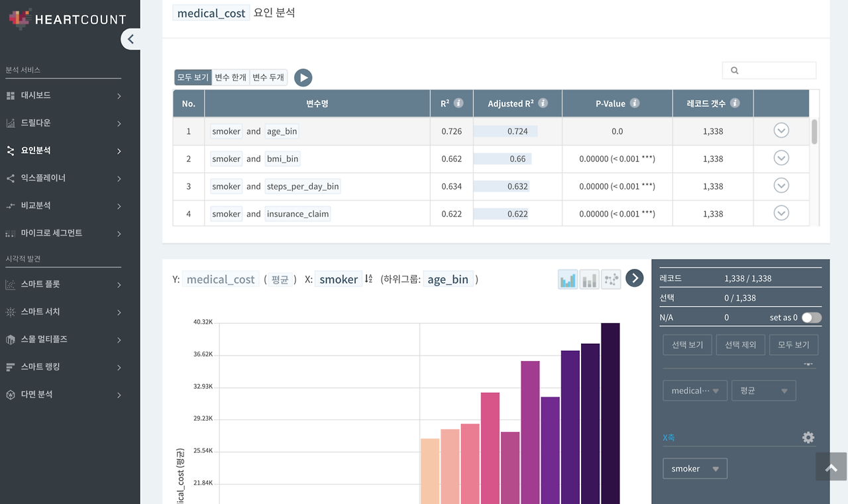Sort by the 변수명 column header
The width and height of the screenshot is (848, 504).
click(x=317, y=103)
